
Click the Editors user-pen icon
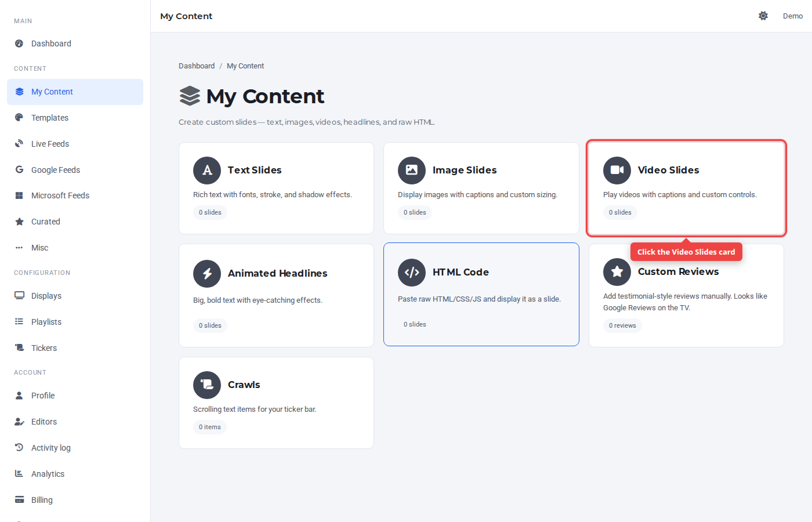click(x=19, y=422)
